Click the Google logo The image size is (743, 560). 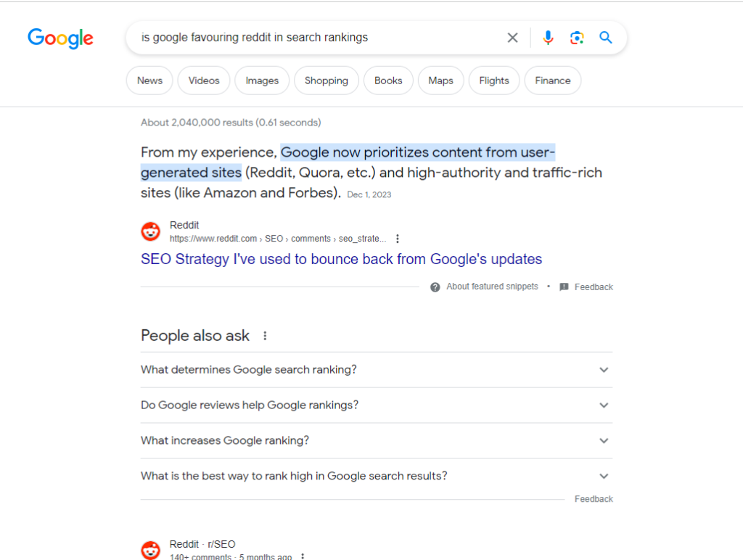tap(60, 38)
